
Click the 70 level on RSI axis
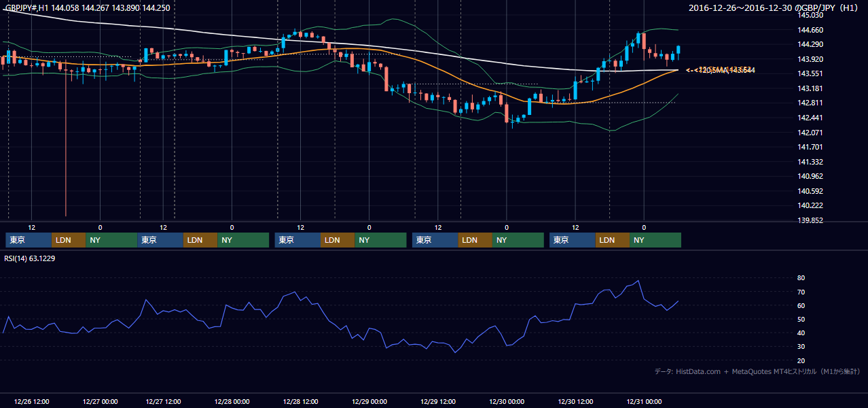click(801, 292)
